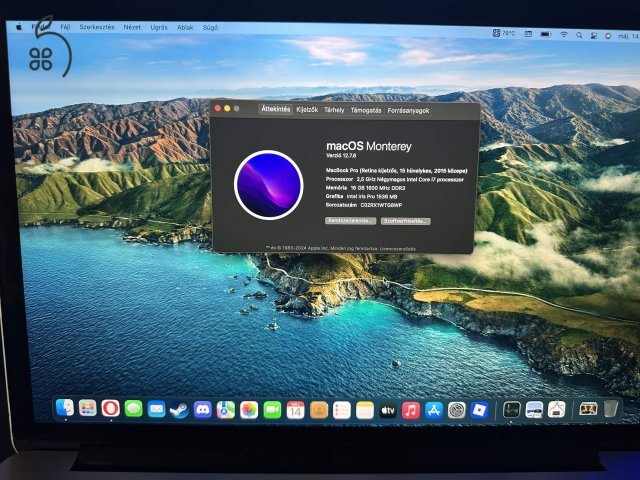The height and width of the screenshot is (480, 640).
Task: Switch to the Támogatás tab
Action: pyautogui.click(x=366, y=110)
